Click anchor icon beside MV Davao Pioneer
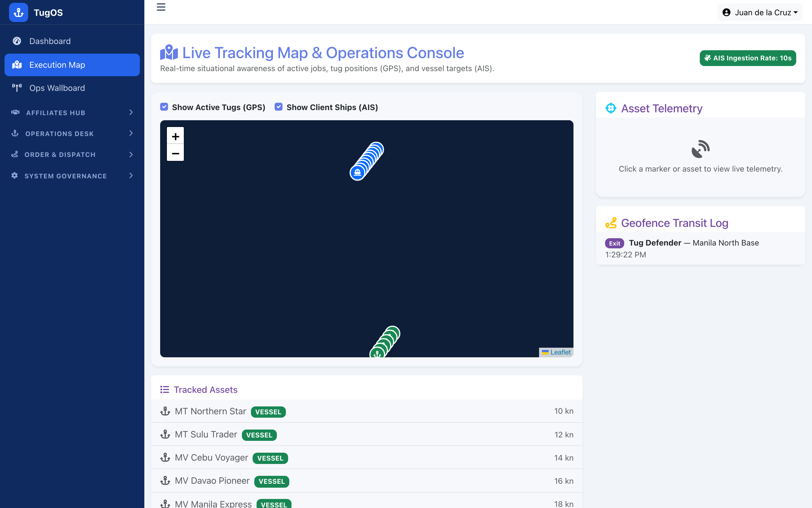The image size is (812, 508). [165, 480]
